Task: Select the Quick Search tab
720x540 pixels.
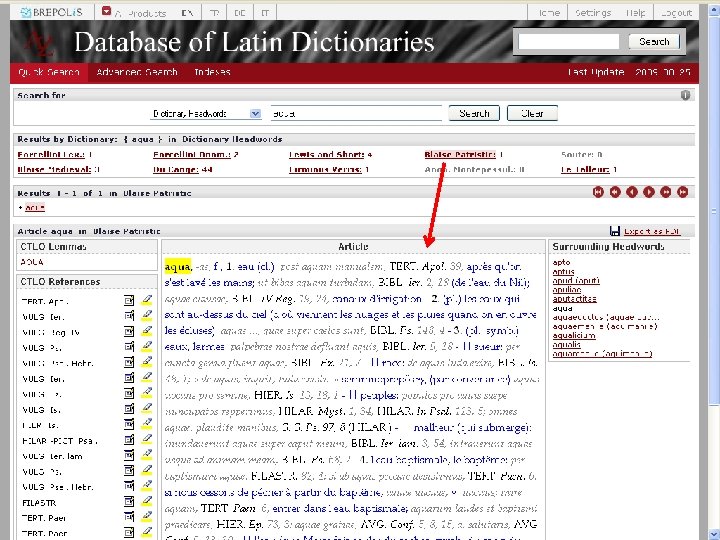Action: click(x=49, y=72)
